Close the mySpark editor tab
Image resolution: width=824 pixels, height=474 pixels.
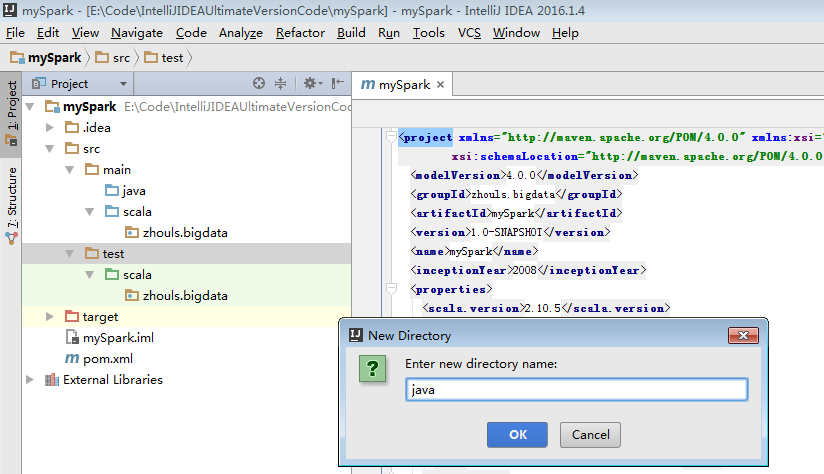point(440,85)
